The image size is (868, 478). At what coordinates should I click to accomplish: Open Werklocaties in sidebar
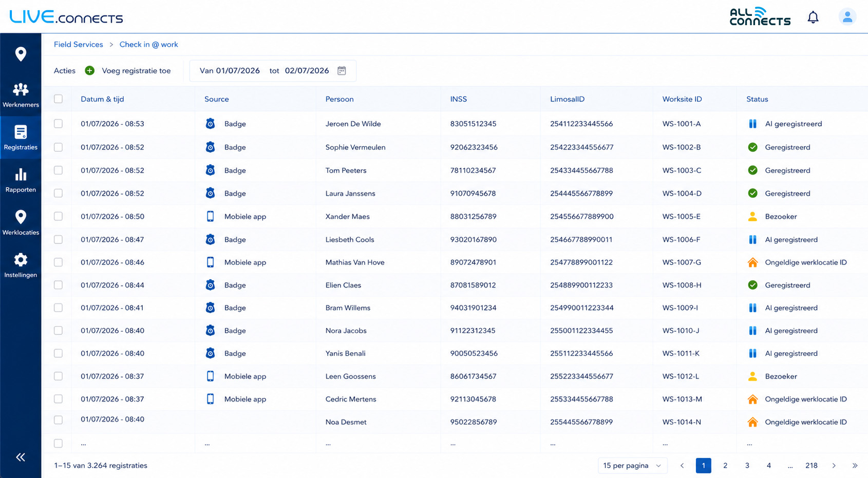21,223
